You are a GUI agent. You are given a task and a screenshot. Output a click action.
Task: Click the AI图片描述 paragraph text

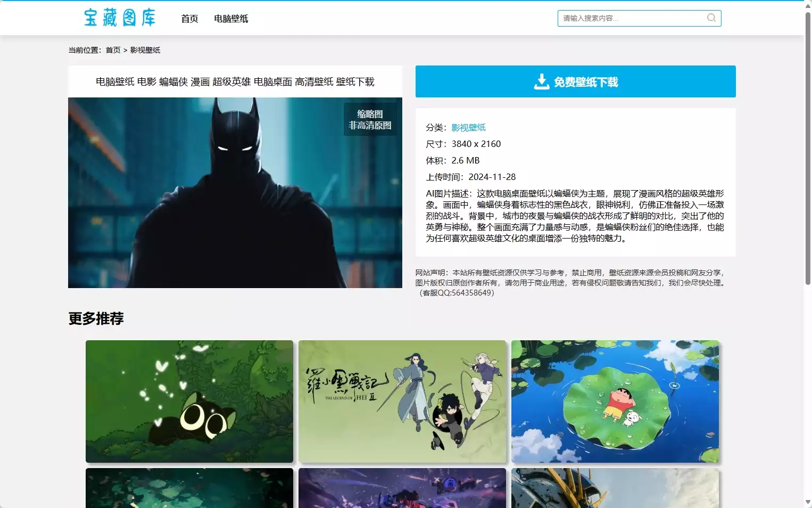tap(575, 216)
